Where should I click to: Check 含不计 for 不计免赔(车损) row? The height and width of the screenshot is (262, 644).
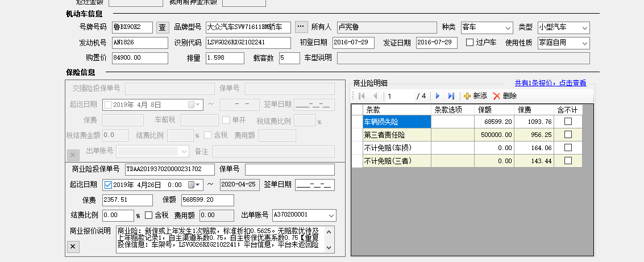[x=568, y=147]
